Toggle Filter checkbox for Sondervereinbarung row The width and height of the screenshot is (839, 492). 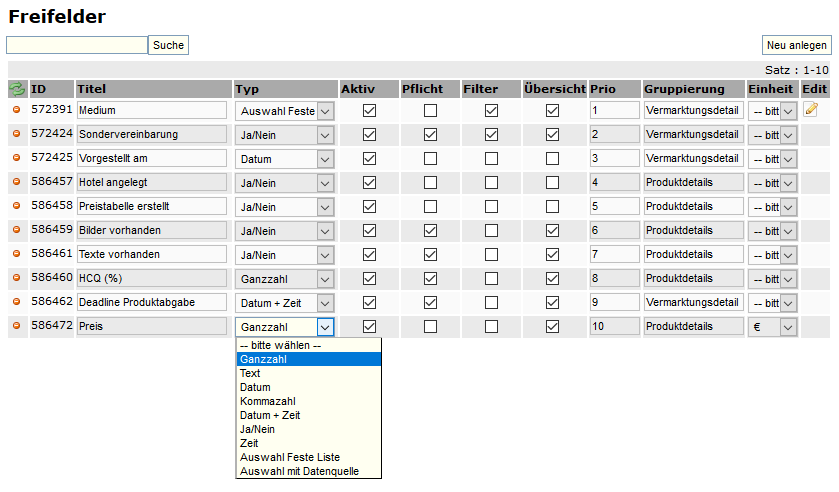click(491, 134)
